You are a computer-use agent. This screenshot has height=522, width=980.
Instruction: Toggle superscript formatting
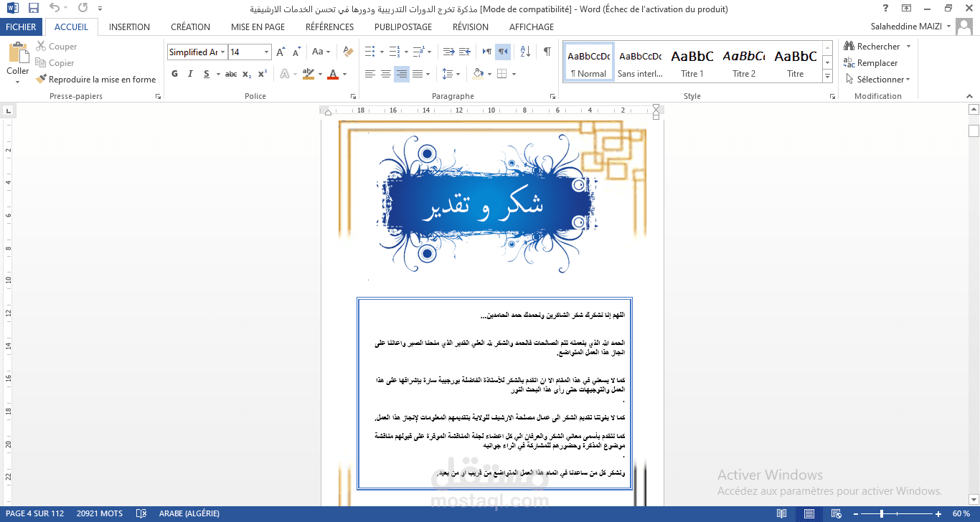[263, 74]
